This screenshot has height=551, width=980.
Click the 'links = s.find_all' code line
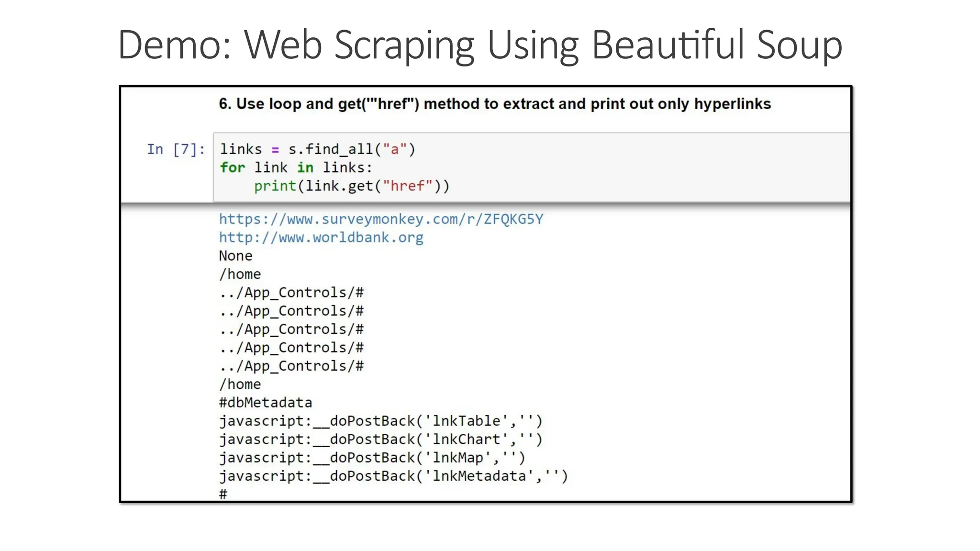click(317, 149)
